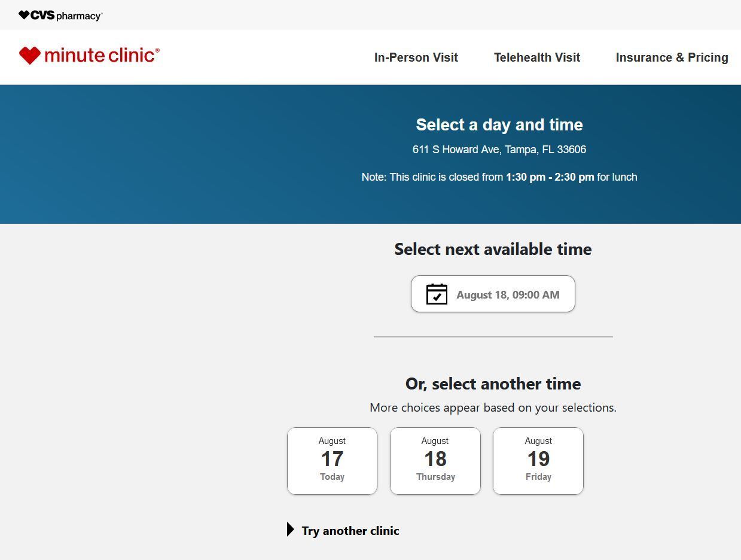Click the Try another clinic label
The image size is (741, 560).
350,531
